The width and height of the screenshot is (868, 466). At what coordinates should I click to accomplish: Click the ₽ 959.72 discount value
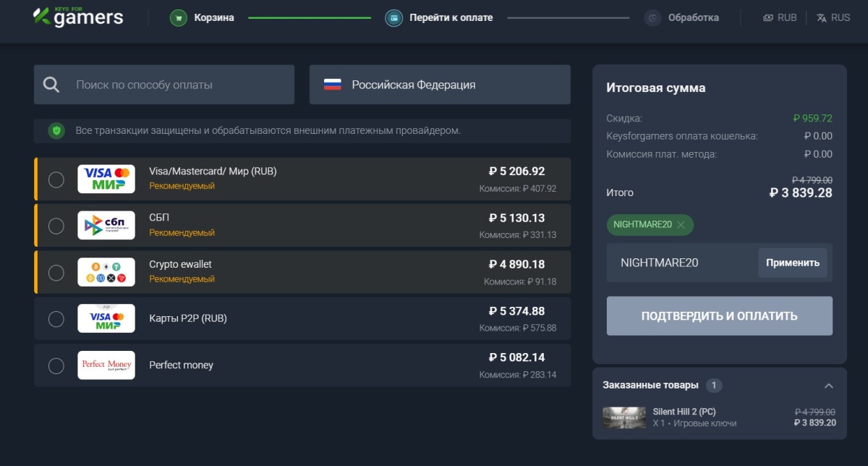[813, 118]
